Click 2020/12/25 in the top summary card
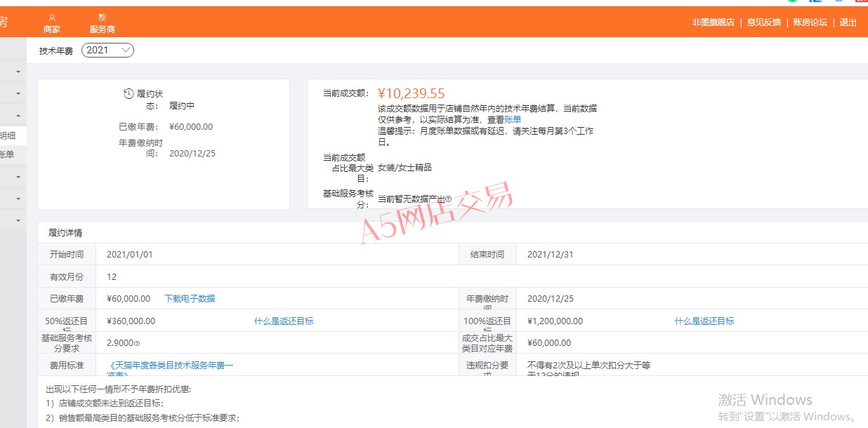868x428 pixels. (192, 154)
